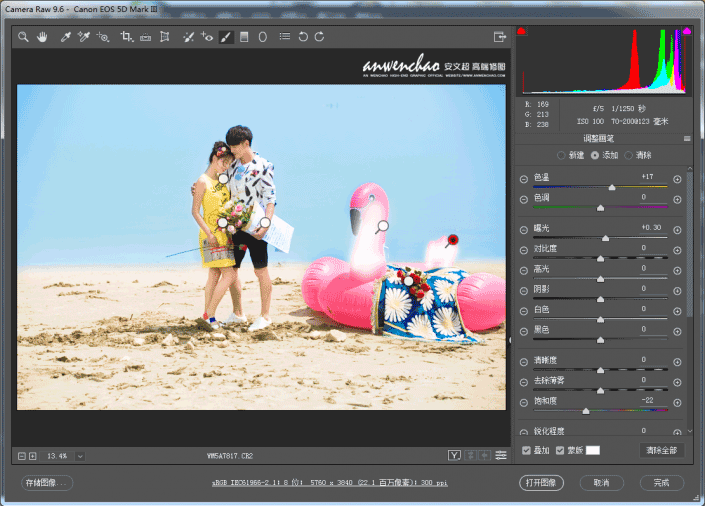
Task: Open the preferences list icon
Action: pyautogui.click(x=285, y=36)
